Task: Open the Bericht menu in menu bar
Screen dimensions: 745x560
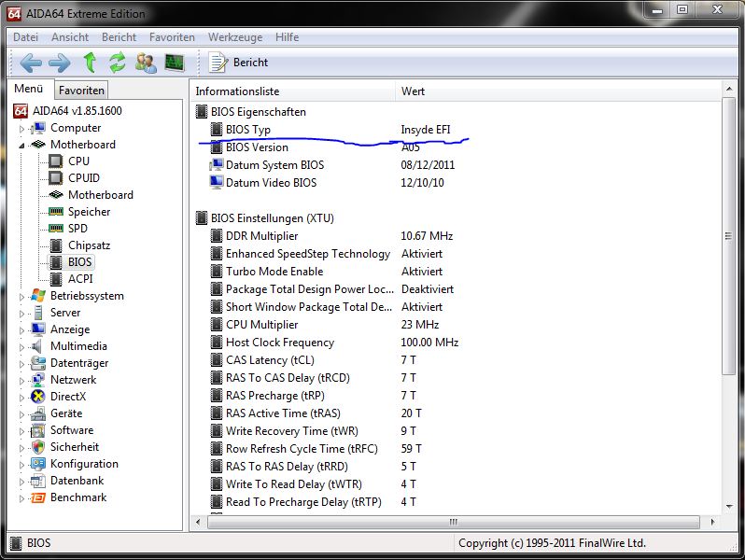Action: click(119, 37)
